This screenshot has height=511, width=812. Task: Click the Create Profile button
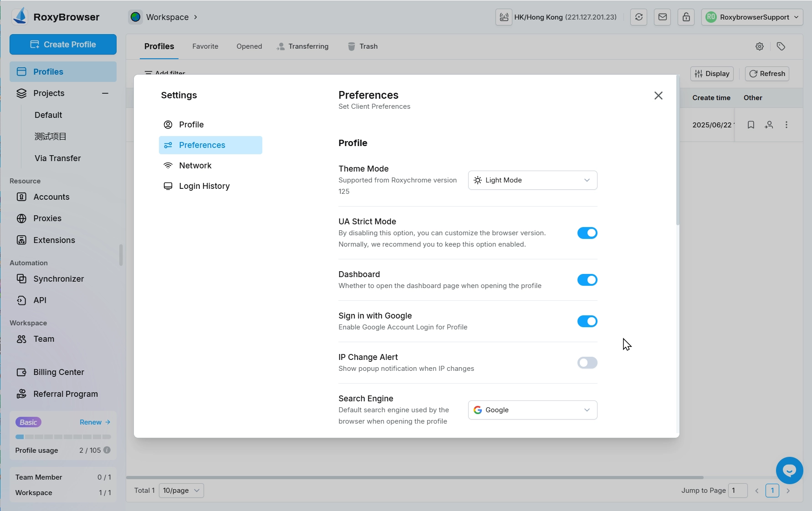(63, 45)
